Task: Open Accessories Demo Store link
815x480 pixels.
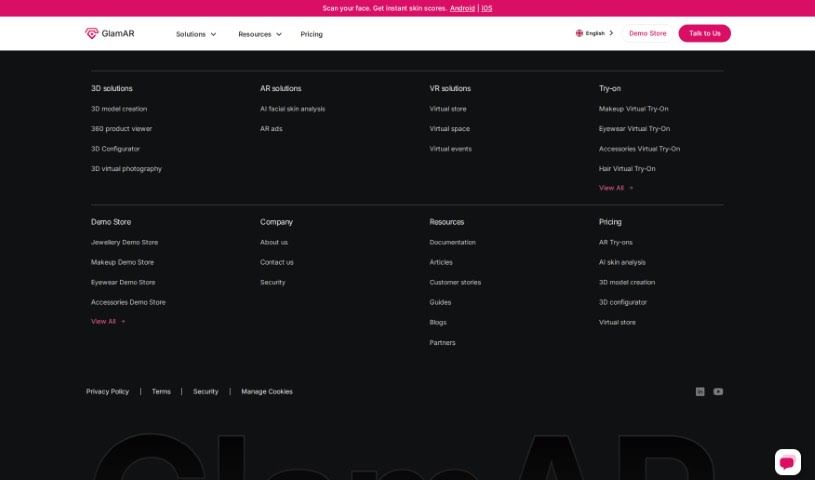Action: 128,302
